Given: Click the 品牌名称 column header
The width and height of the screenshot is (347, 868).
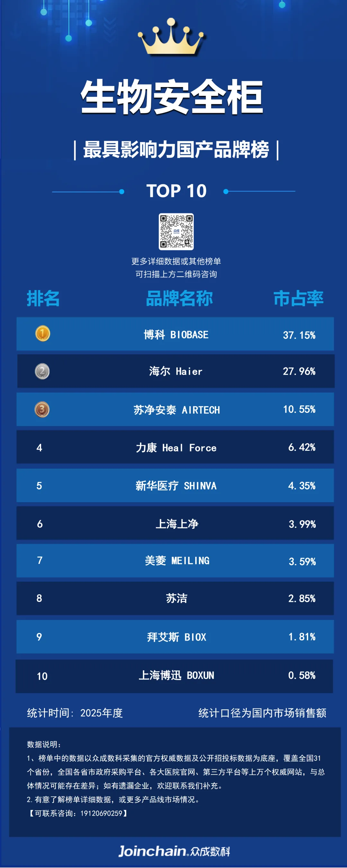Looking at the screenshot, I should click(x=179, y=299).
